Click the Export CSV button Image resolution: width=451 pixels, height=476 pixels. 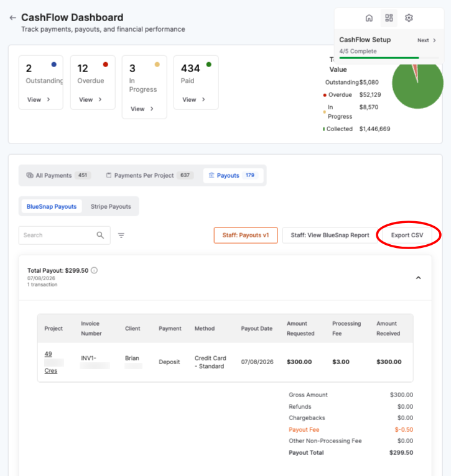coord(407,236)
